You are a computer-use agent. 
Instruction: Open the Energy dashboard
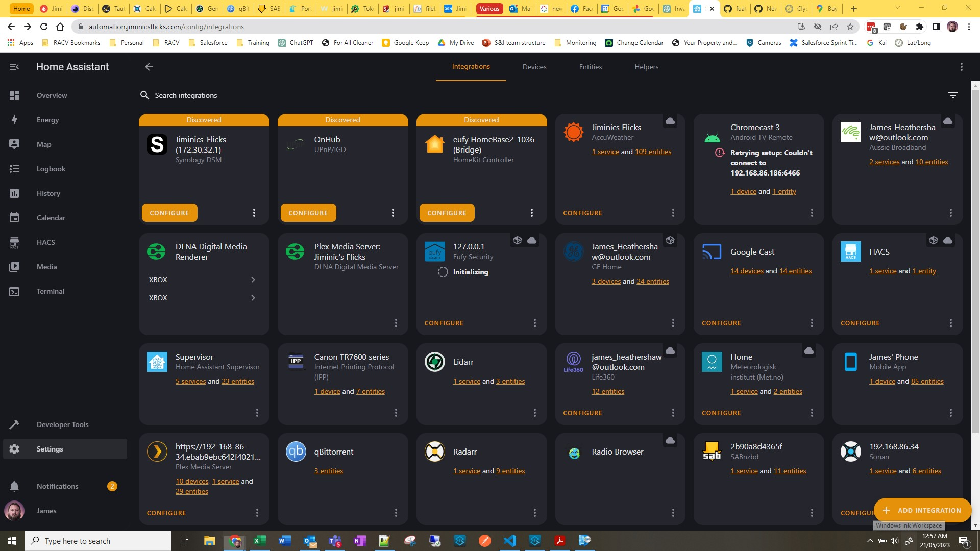(x=47, y=120)
